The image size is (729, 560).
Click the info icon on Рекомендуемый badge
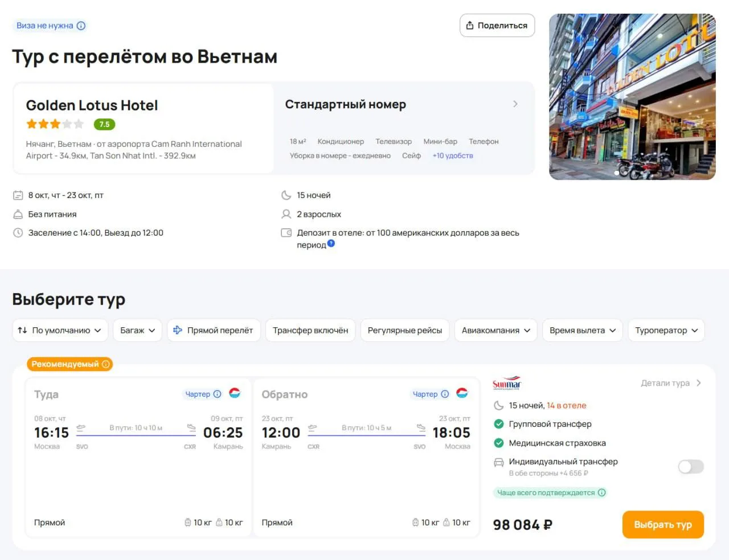coord(105,364)
